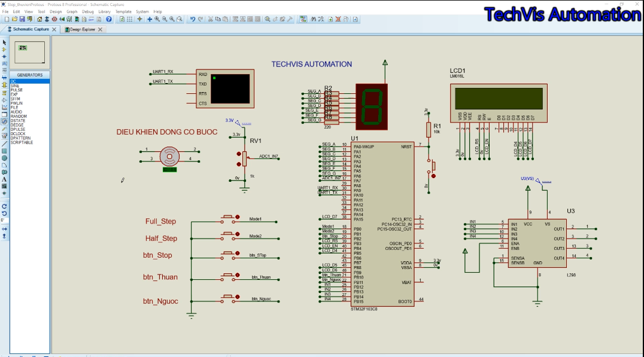This screenshot has height=357, width=644.
Task: Open Search and Tag binoculars icon
Action: click(x=314, y=19)
